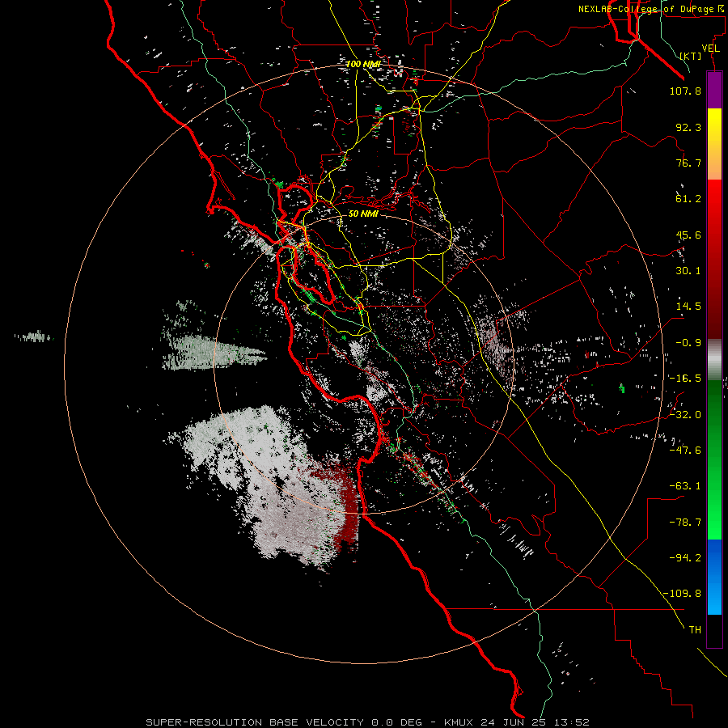Select the -16.5 velocity scale value
Image resolution: width=728 pixels, height=728 pixels.
point(685,379)
